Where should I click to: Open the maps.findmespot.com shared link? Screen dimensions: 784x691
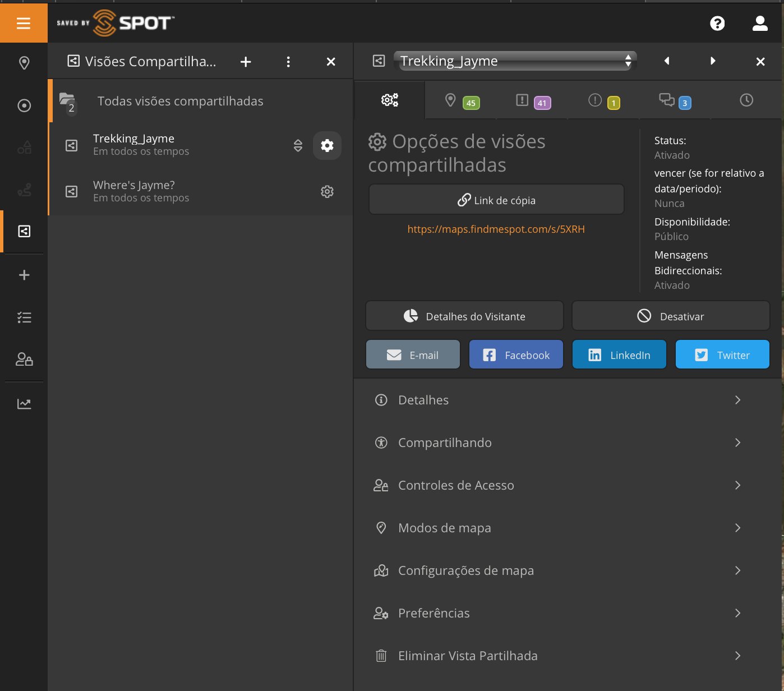point(496,229)
